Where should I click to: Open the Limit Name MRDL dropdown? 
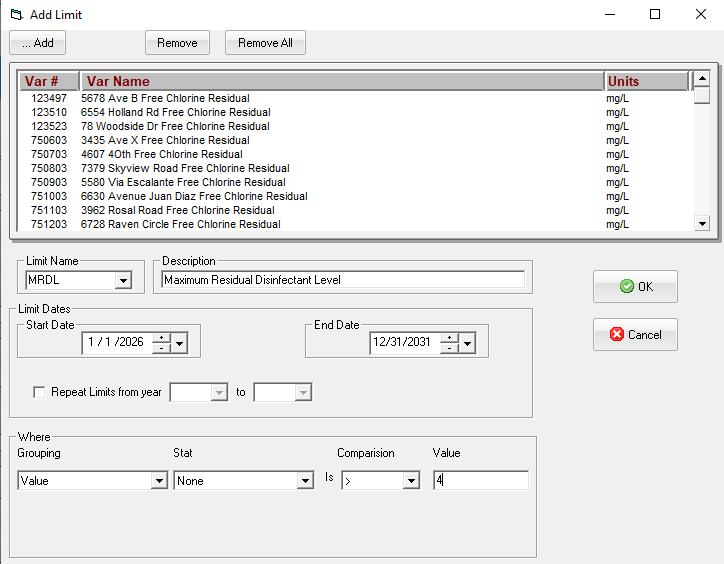pos(123,281)
